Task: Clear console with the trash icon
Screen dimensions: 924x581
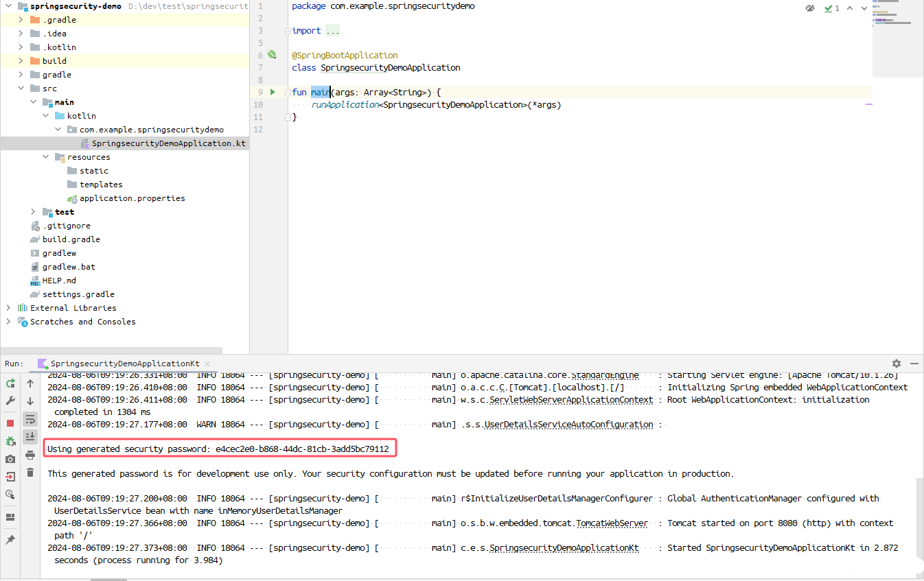Action: click(30, 472)
